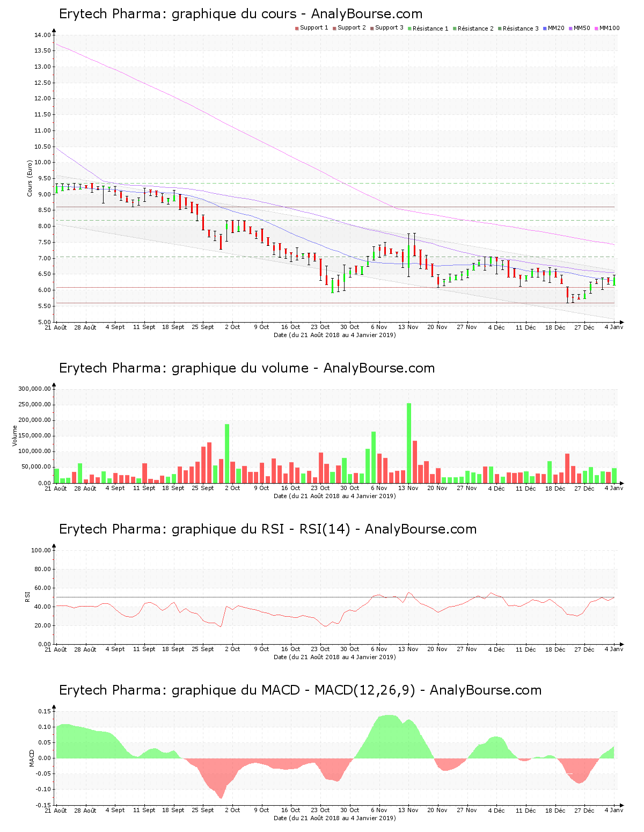
Task: Click the MM100 legend color square
Action: (597, 28)
